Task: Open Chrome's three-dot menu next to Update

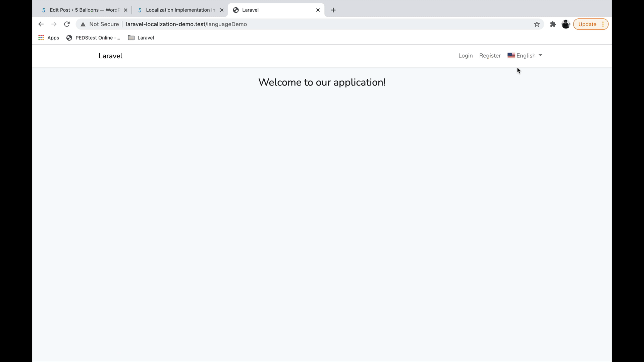Action: tap(603, 24)
